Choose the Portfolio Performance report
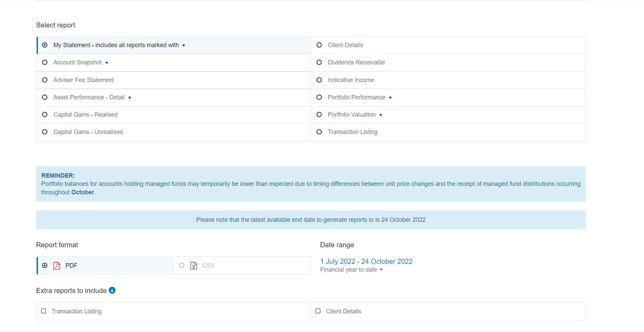The width and height of the screenshot is (644, 332). [319, 97]
